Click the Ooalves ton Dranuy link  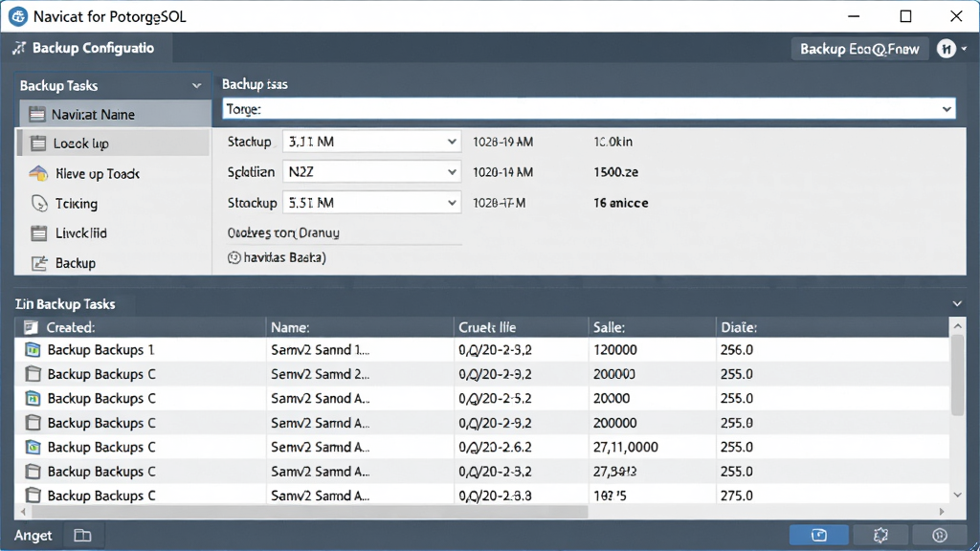point(283,233)
